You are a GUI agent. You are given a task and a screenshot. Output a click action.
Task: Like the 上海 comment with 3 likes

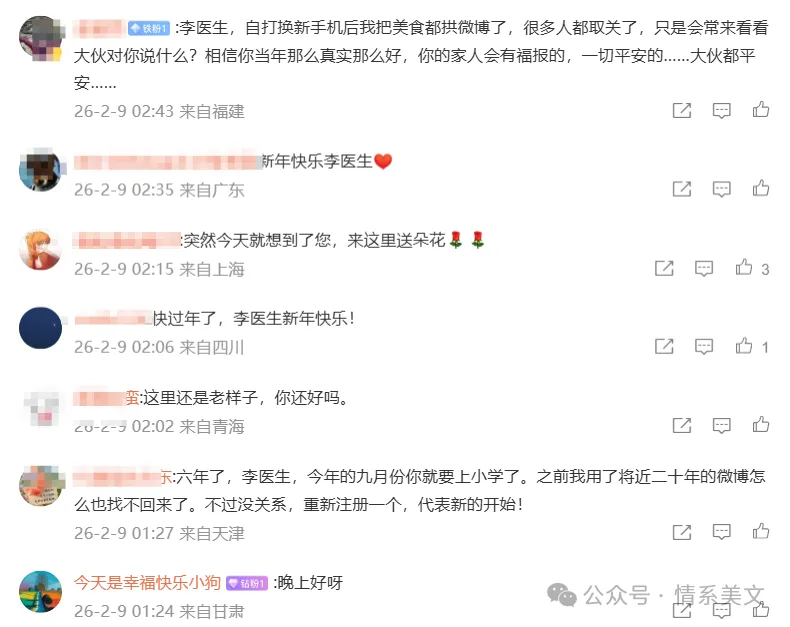(x=744, y=267)
